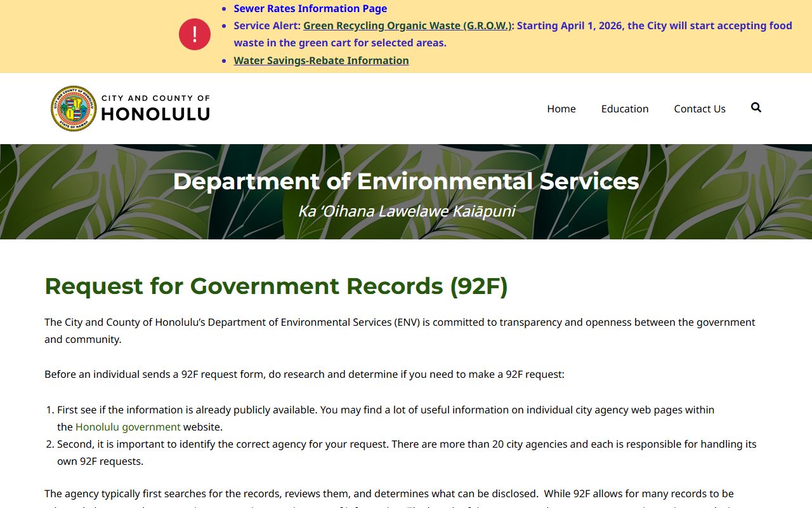Click the paragraph starting 'The City and County of Honolulu's Department'
Screen dimensions: 812x508
click(400, 331)
